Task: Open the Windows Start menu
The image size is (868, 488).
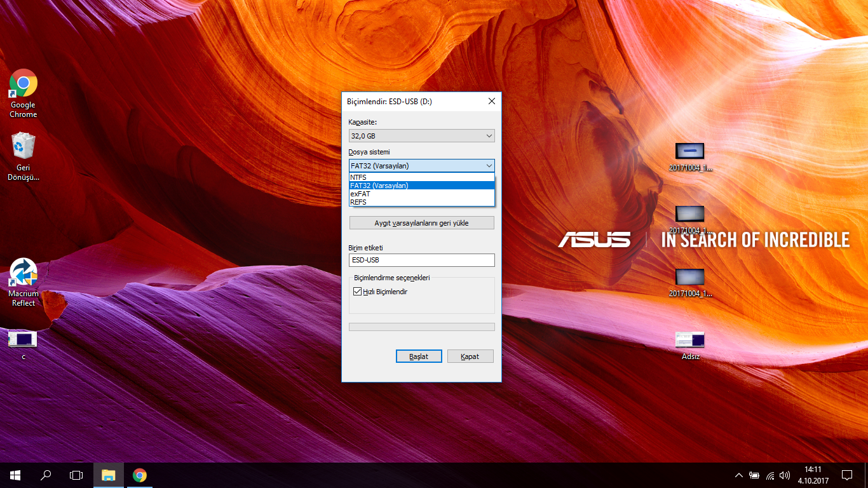Action: 15,475
